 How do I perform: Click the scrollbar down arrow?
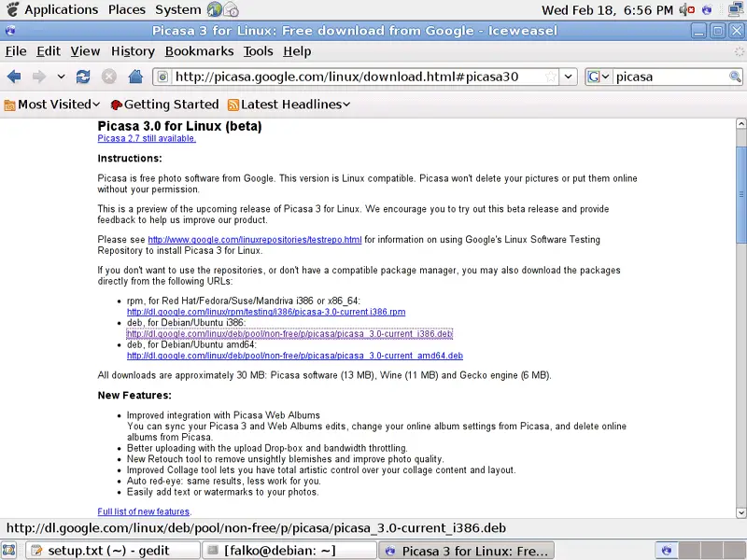(x=740, y=512)
